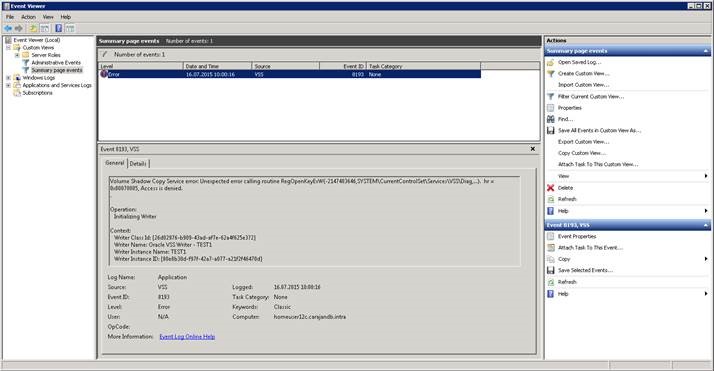The height and width of the screenshot is (371, 714).
Task: Open the Action menu
Action: pyautogui.click(x=28, y=17)
